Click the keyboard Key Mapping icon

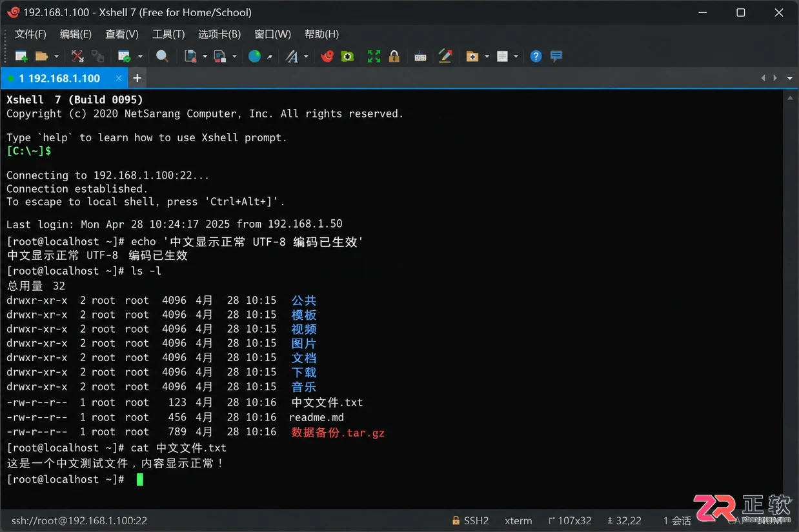[x=420, y=56]
